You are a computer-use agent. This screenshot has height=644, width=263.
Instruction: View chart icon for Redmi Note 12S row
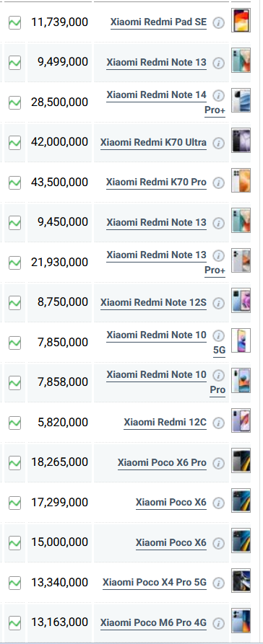[x=15, y=303]
